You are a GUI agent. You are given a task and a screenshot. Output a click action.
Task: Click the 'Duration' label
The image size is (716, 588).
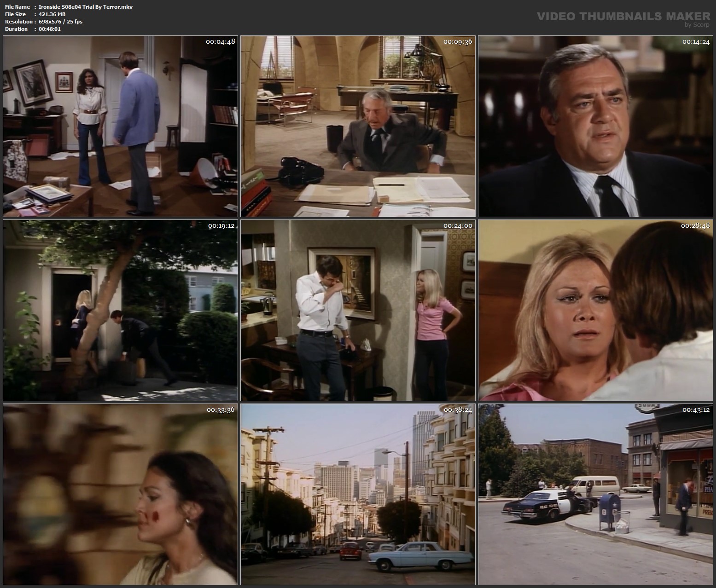click(16, 29)
